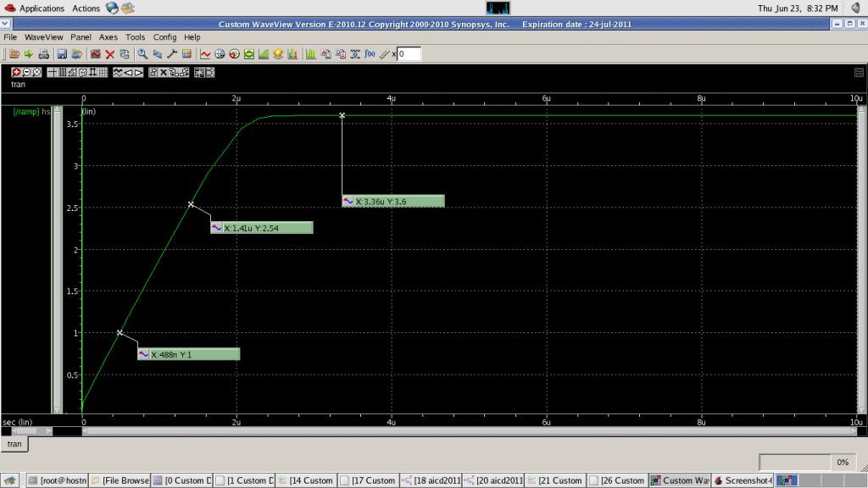Save session with the floppy disk icon
This screenshot has height=488, width=868.
point(62,53)
